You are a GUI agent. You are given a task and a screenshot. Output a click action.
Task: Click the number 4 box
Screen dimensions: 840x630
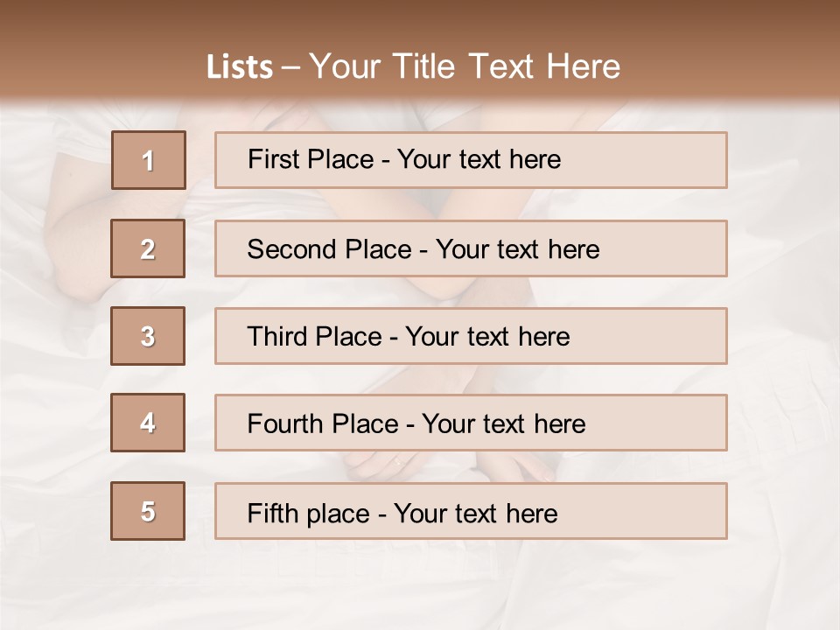148,423
